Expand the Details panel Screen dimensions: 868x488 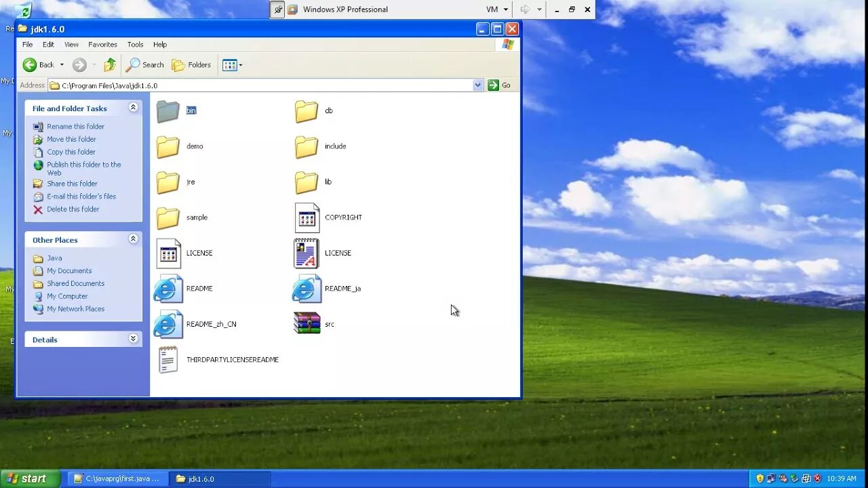click(x=133, y=339)
